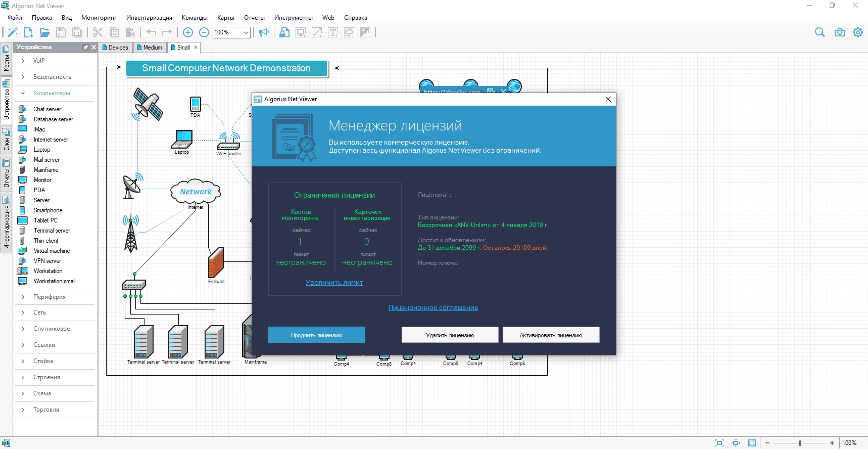Select Virtual machine in device list

coord(52,251)
